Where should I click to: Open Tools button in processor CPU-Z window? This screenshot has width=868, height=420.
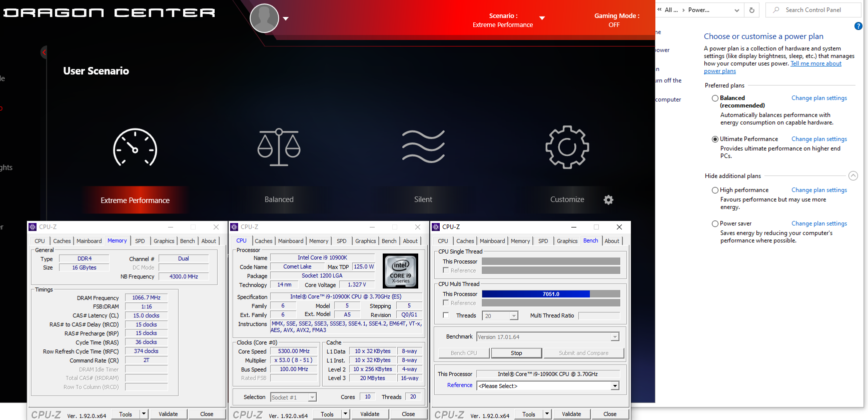coord(327,414)
